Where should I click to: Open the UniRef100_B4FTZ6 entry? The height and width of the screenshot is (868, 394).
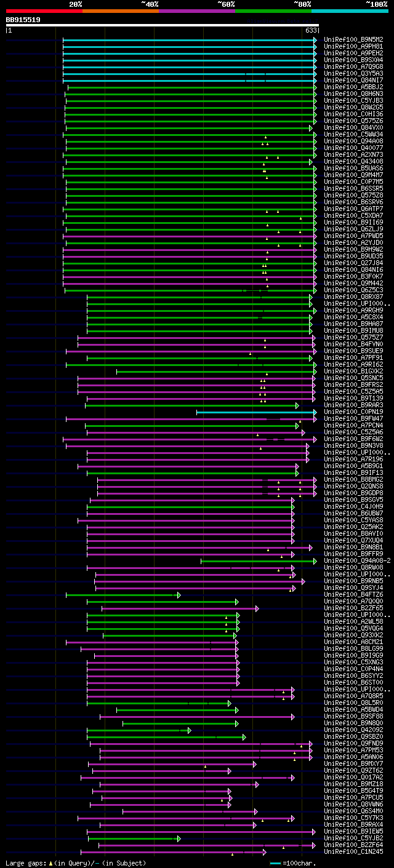click(355, 595)
